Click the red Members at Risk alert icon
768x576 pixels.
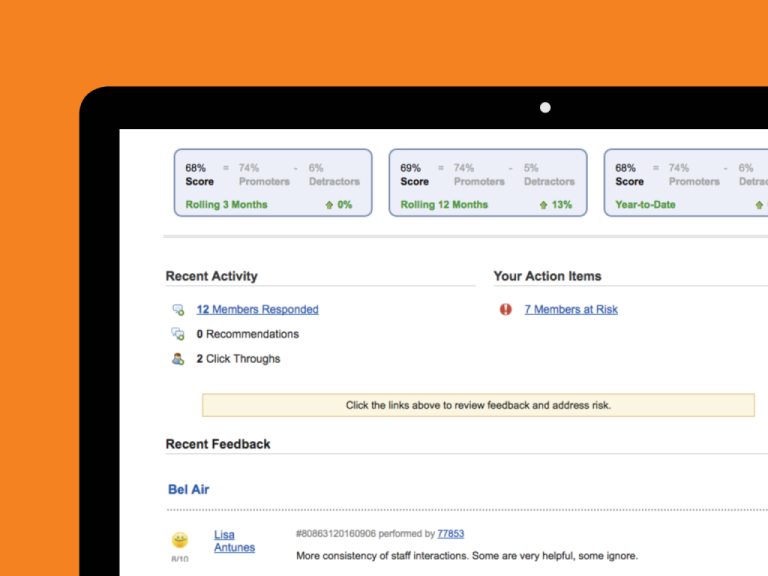(506, 310)
